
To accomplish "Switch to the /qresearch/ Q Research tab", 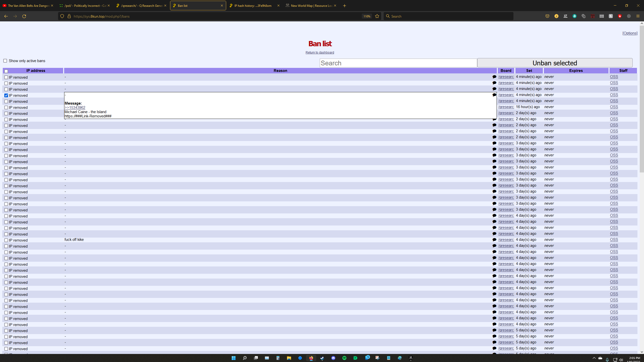I will 141,6.
